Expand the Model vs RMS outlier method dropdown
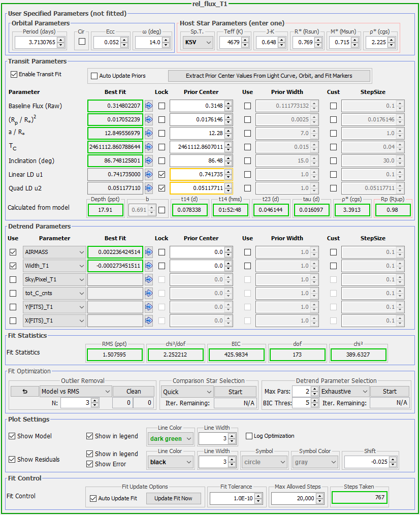The width and height of the screenshot is (420, 515). 75,392
